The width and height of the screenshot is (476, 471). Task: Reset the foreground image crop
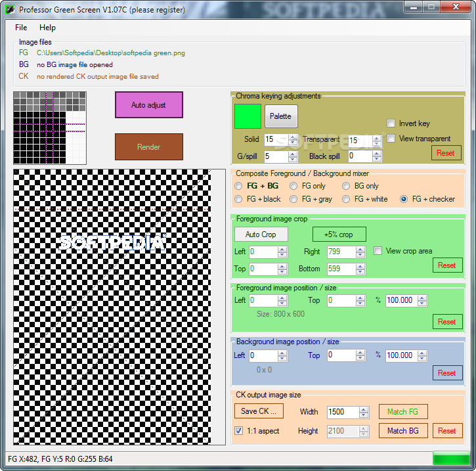pos(448,265)
